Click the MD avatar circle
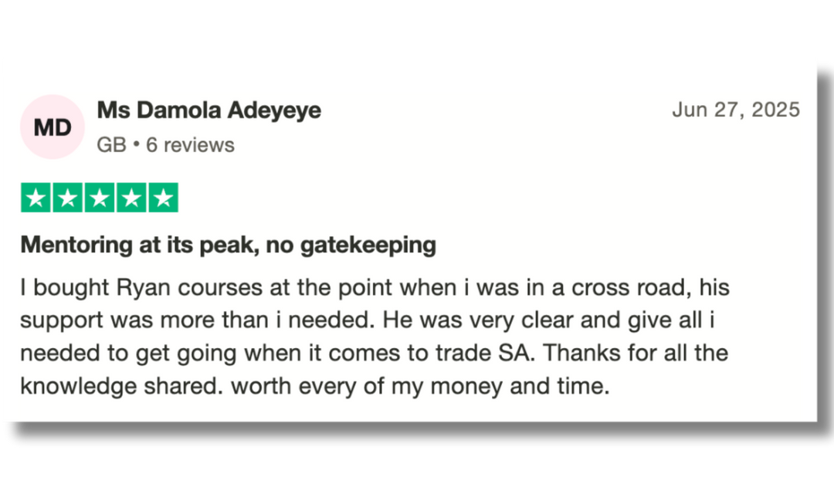 (53, 127)
